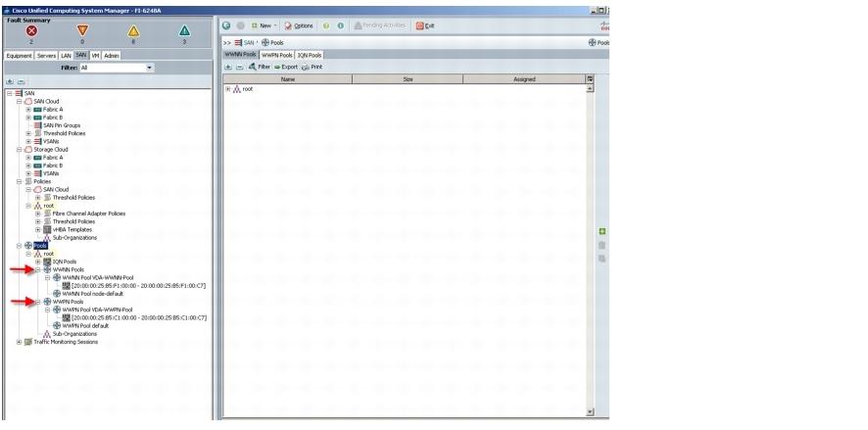Click the green add icon on right edge
This screenshot has width=868, height=430.
click(x=603, y=231)
